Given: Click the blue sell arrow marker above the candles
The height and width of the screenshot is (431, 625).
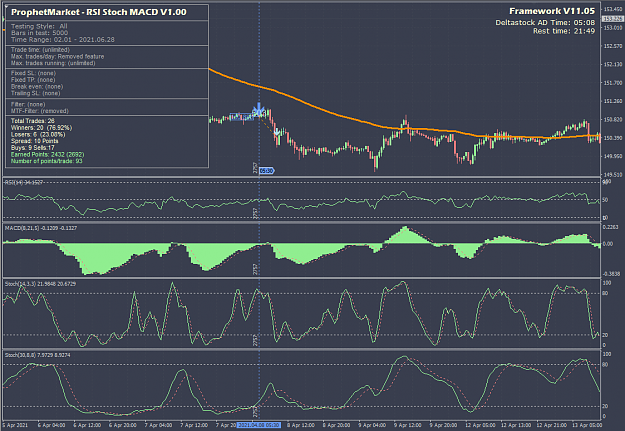Looking at the screenshot, I should (x=259, y=109).
